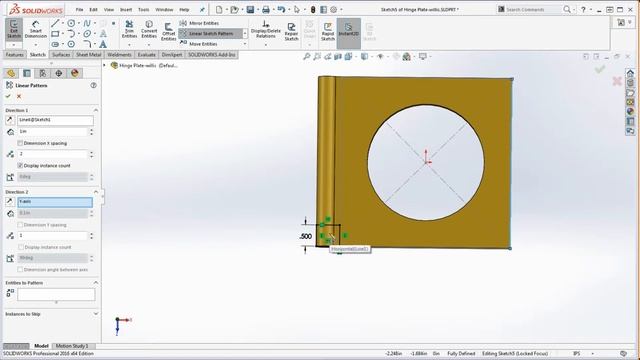Switch to the Evaluate tab
Image resolution: width=640 pixels, height=360 pixels.
[x=147, y=55]
